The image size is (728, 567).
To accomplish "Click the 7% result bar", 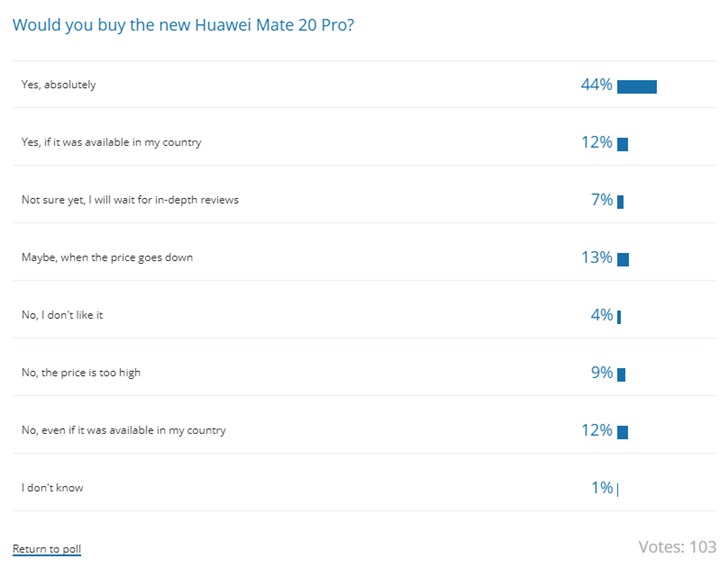I will tap(620, 202).
